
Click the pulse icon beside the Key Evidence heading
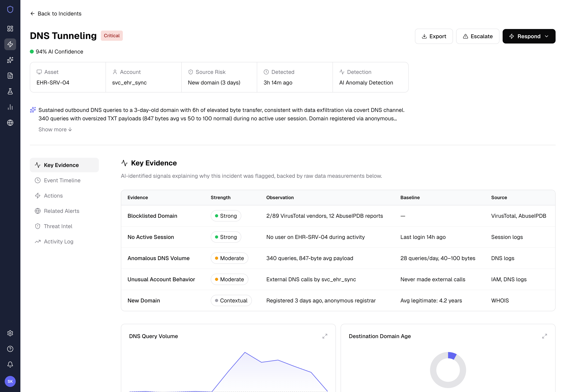(x=124, y=163)
